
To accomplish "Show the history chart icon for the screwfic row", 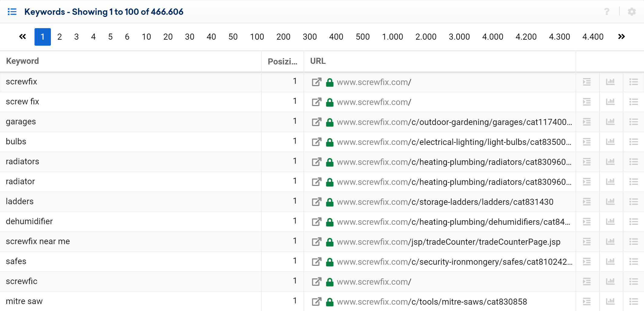I will [x=610, y=281].
